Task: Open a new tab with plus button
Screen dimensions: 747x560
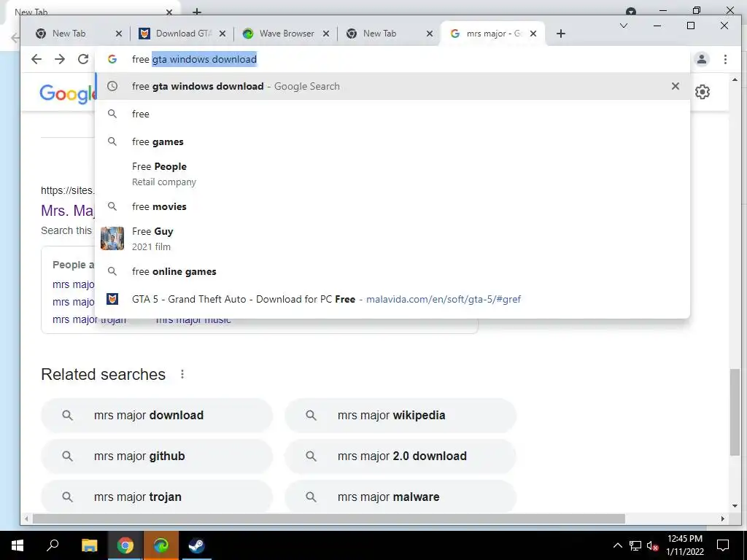Action: tap(561, 34)
